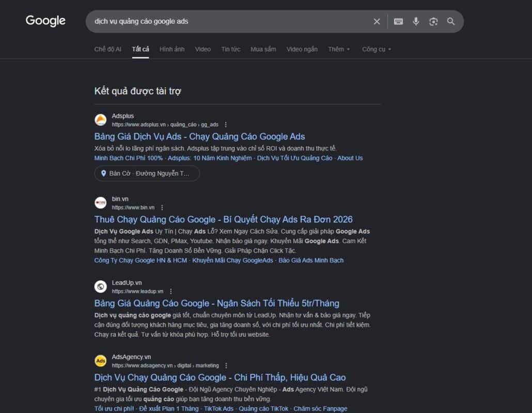Click the Kết quả được tài trợ heading
This screenshot has width=532, height=413.
pos(138,91)
